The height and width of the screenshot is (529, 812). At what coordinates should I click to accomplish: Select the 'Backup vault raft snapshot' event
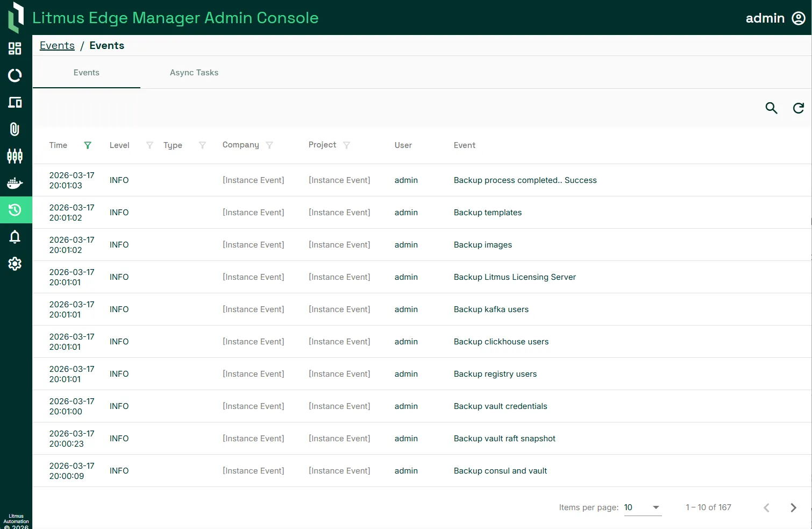[504, 439]
